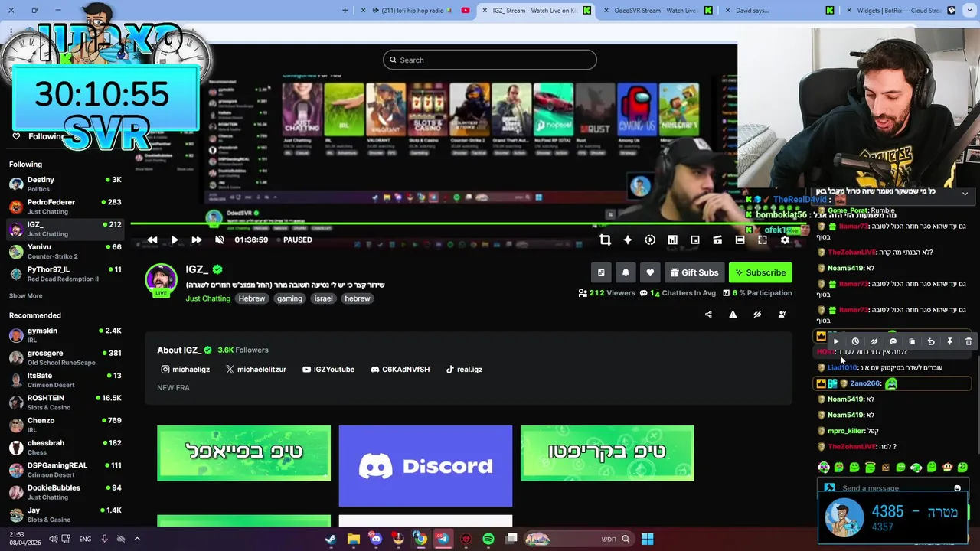Open a new browser tab with plus

click(x=345, y=11)
